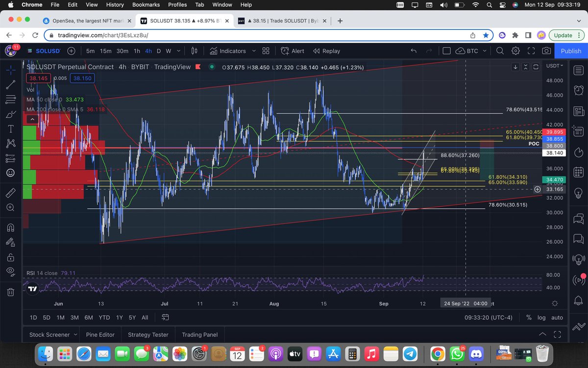Click the undo arrow

414,51
